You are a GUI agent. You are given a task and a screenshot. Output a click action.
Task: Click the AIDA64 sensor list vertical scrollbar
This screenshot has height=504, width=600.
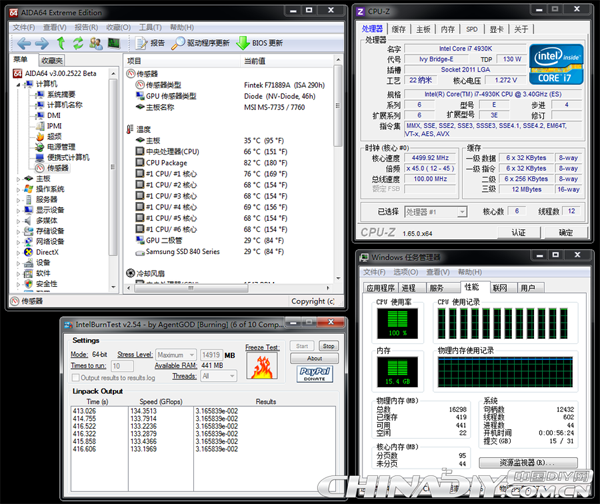[338, 169]
